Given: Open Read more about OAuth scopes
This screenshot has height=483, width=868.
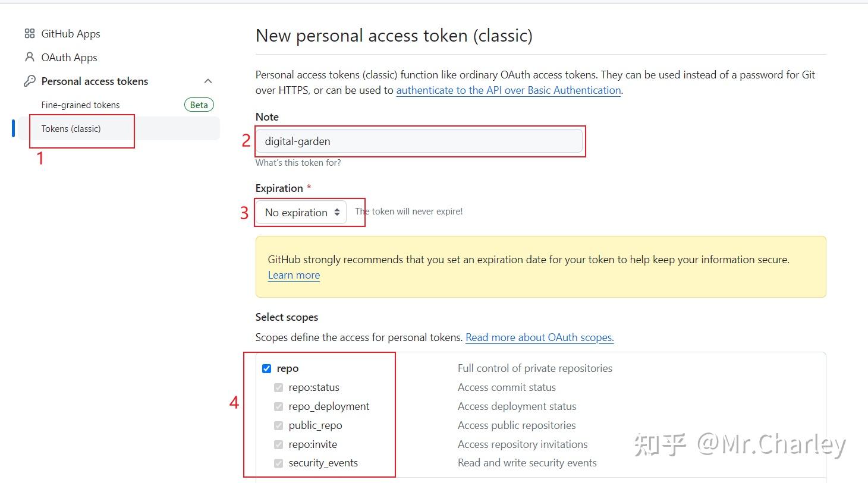Looking at the screenshot, I should click(x=539, y=337).
